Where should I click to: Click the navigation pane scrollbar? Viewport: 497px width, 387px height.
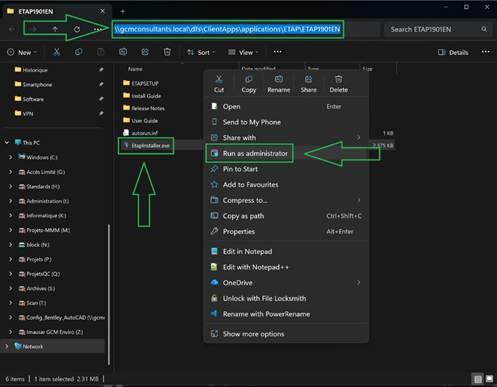(109, 295)
